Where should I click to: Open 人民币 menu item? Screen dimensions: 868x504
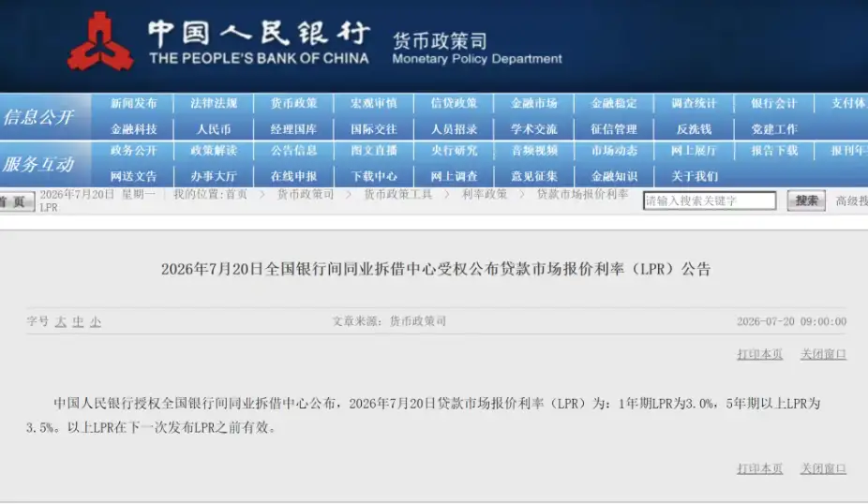tap(214, 129)
